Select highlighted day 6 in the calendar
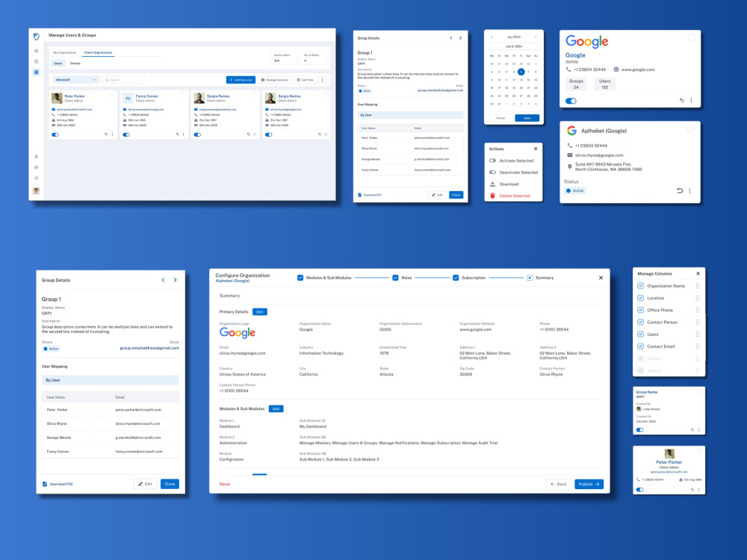 point(521,72)
